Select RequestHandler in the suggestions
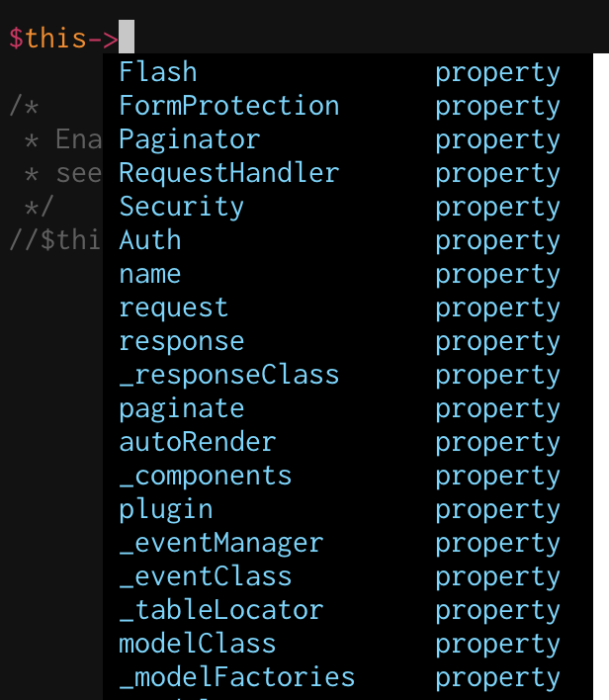This screenshot has width=609, height=700. (x=228, y=173)
